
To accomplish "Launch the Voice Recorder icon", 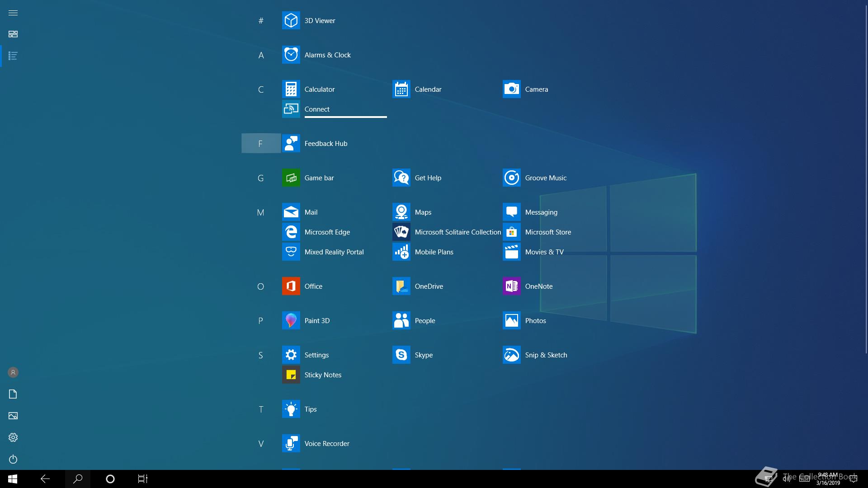I will tap(291, 443).
